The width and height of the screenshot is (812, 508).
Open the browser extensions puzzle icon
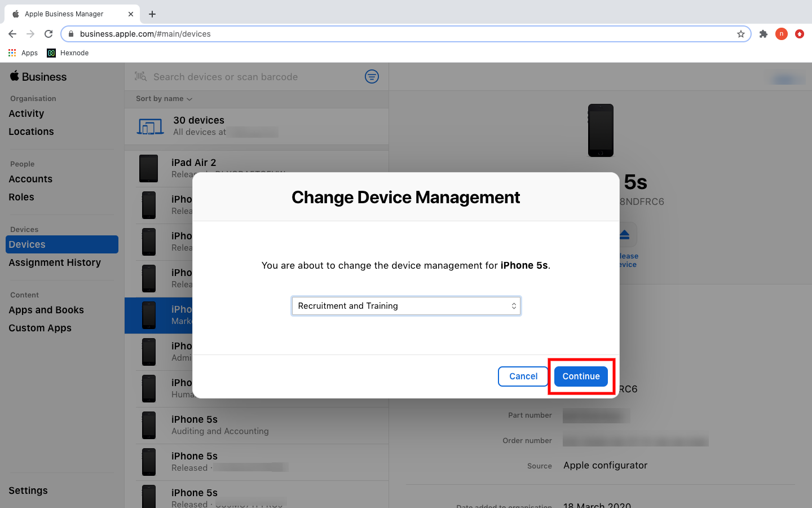coord(764,34)
